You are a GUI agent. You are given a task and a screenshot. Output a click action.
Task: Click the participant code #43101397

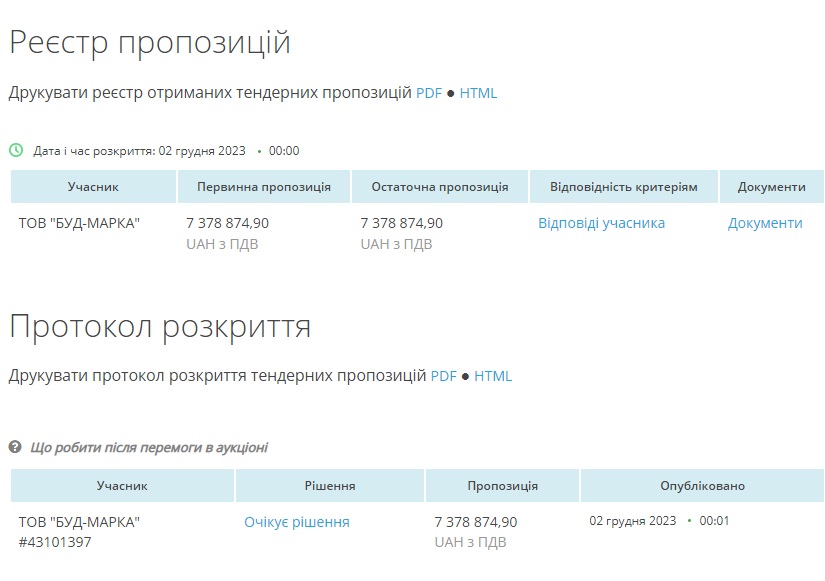pos(55,542)
